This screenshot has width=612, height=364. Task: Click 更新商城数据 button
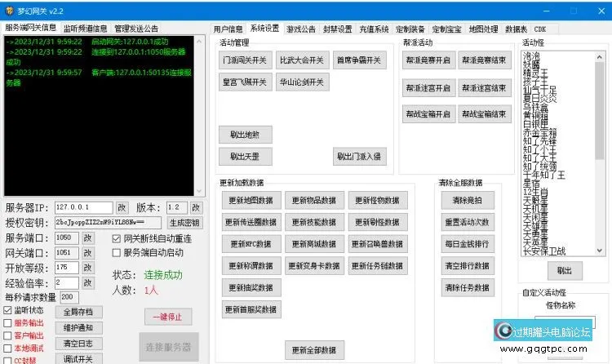pyautogui.click(x=315, y=244)
